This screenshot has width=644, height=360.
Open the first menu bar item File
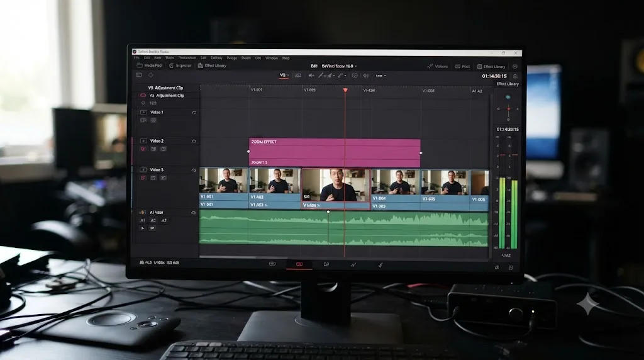[x=136, y=58]
